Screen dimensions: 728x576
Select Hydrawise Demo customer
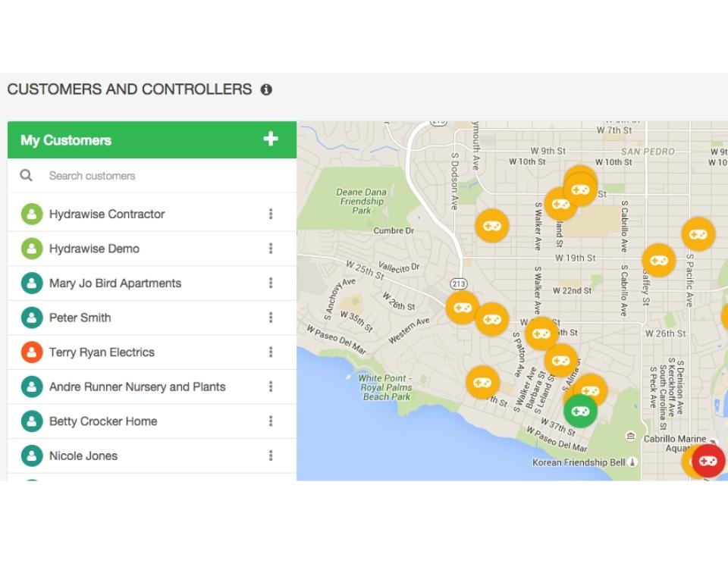coord(94,249)
